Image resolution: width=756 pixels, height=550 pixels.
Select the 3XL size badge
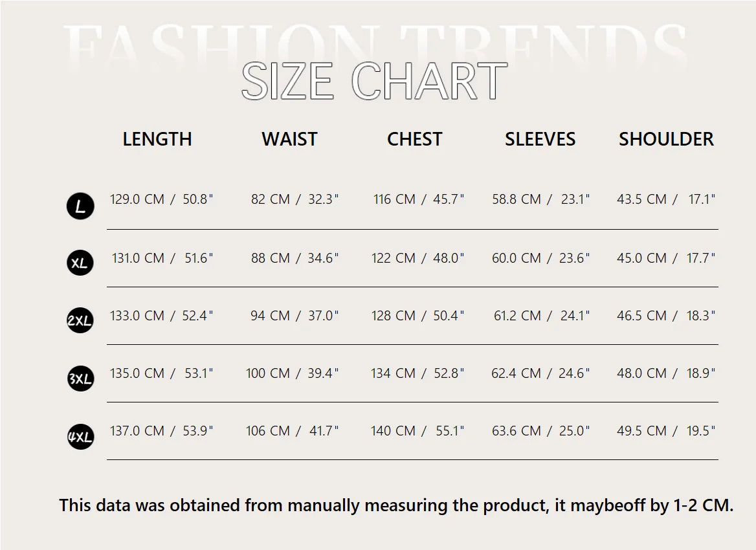(x=80, y=379)
